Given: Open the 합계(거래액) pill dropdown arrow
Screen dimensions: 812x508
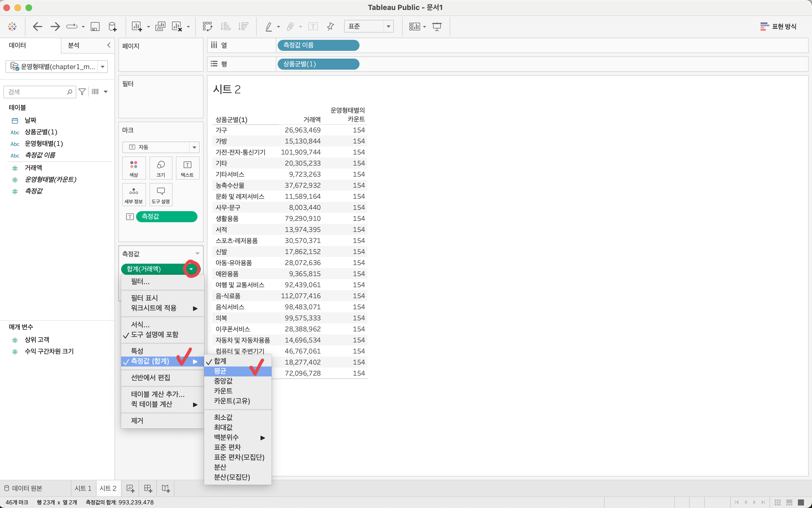Looking at the screenshot, I should click(x=191, y=269).
